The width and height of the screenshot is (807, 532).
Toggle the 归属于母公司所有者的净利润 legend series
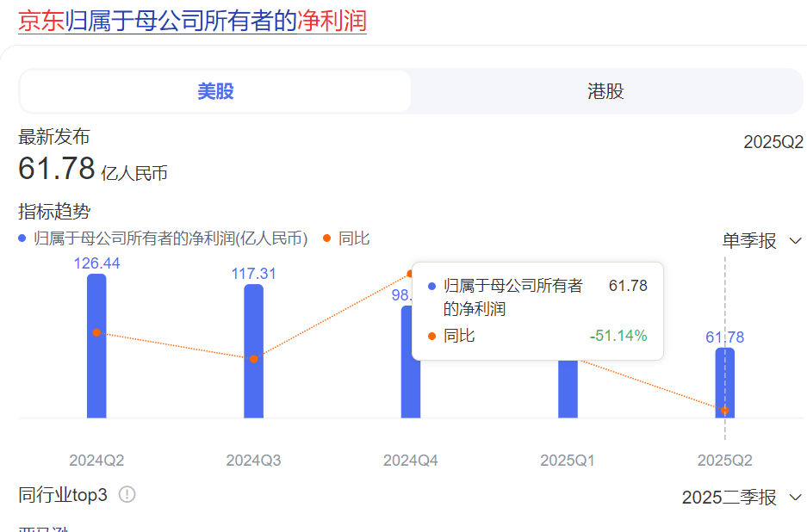(163, 238)
